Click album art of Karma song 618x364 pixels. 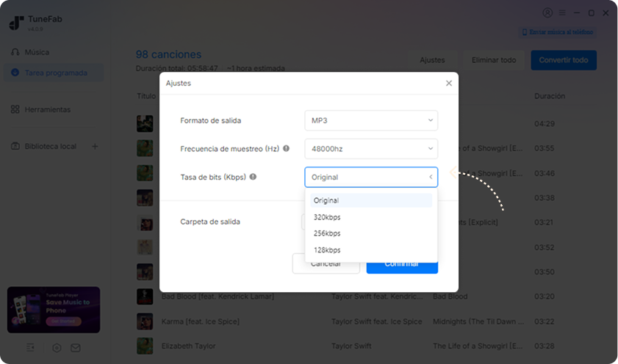(x=145, y=321)
